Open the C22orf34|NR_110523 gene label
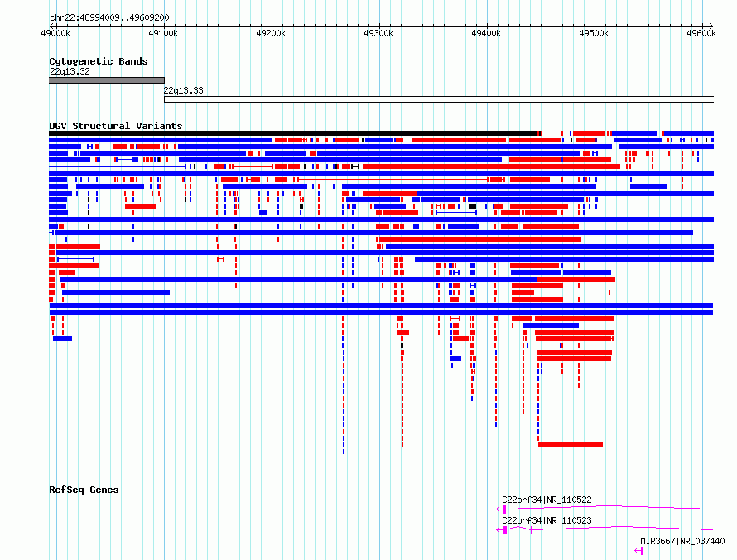The width and height of the screenshot is (737, 560). [547, 520]
